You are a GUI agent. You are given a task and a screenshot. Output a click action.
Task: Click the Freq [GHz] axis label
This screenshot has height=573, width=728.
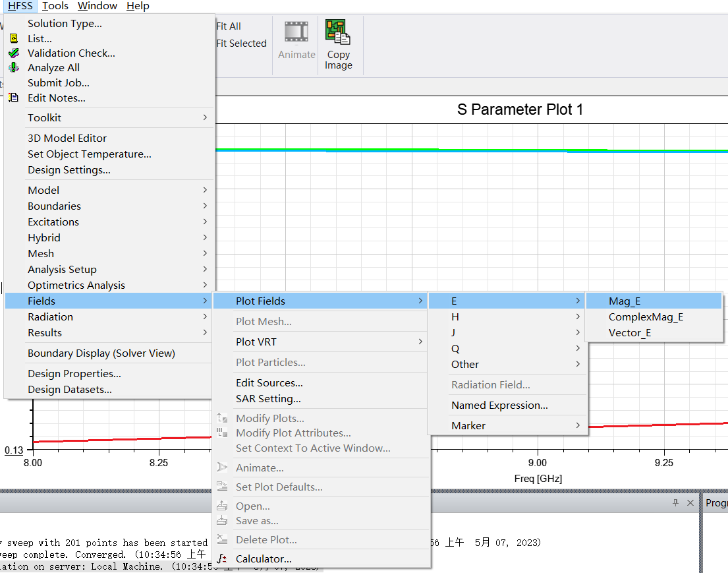(538, 478)
